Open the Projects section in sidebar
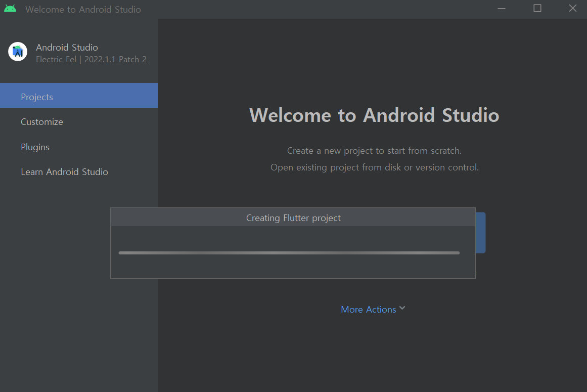587x392 pixels. pyautogui.click(x=78, y=96)
